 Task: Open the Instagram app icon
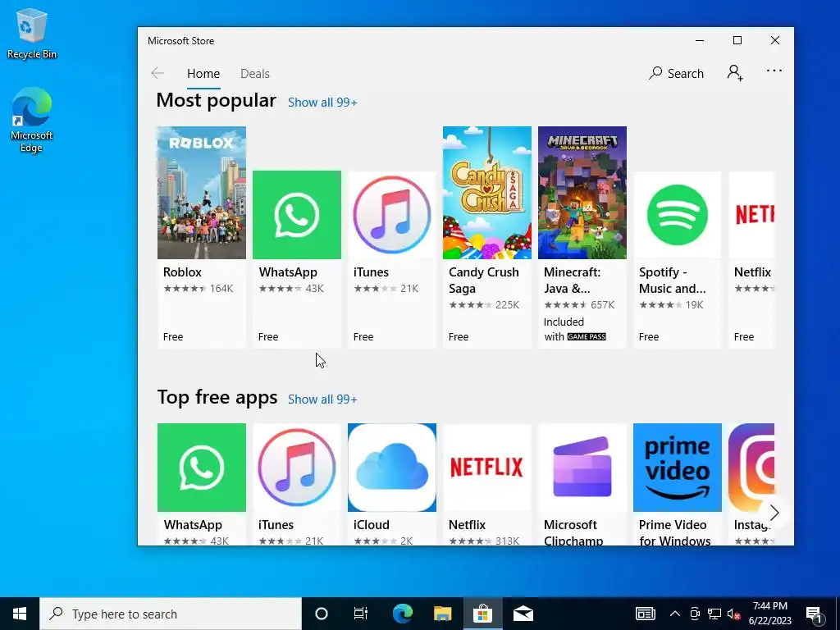coord(751,468)
